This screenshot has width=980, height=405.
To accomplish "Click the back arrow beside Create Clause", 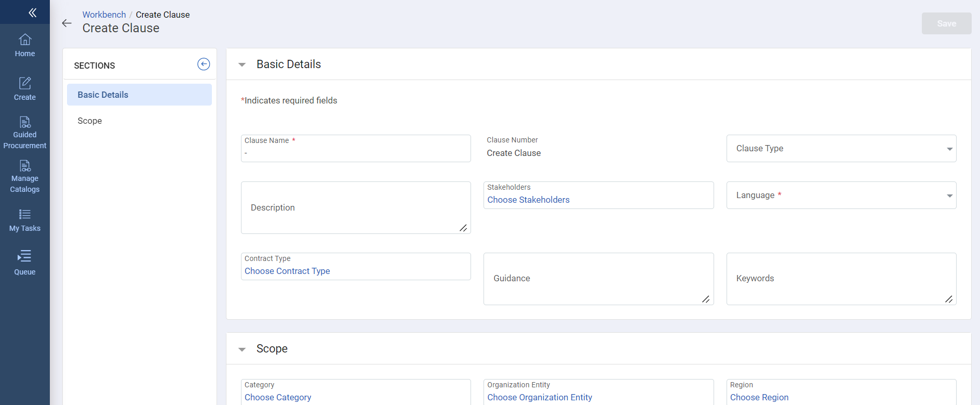I will [67, 23].
